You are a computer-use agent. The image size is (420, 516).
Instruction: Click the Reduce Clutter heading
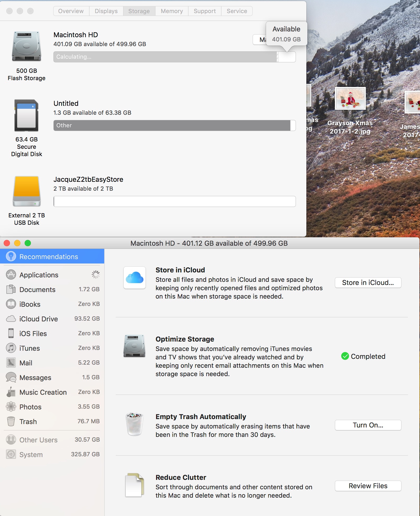pos(181,477)
